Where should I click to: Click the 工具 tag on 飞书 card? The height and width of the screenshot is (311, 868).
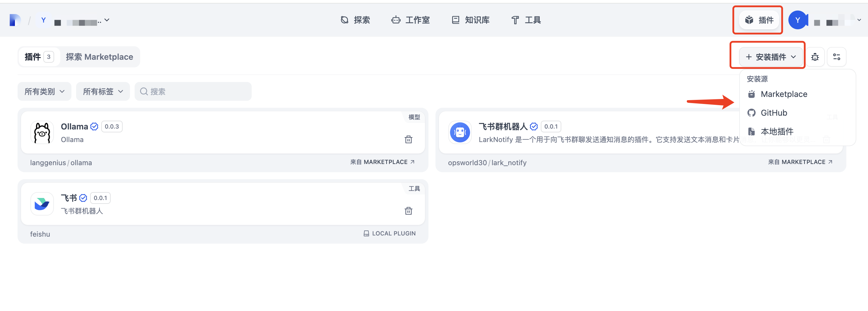click(414, 189)
